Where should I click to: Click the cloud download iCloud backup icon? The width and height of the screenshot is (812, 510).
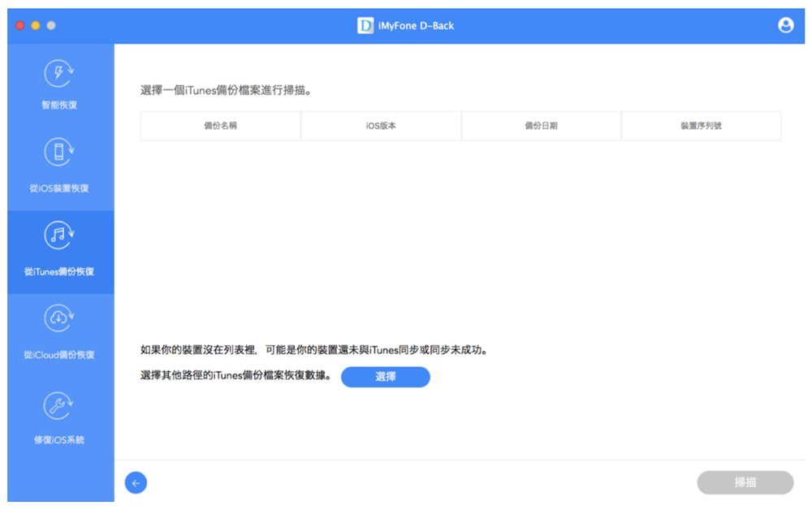[x=59, y=319]
